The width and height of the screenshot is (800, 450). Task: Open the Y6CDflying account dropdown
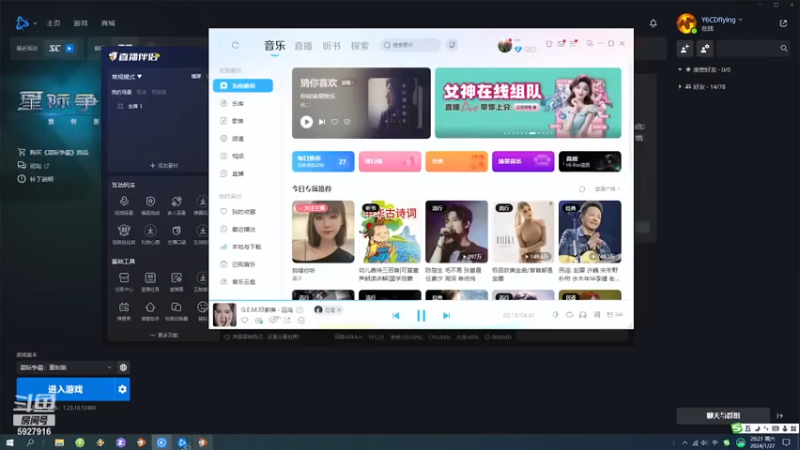click(x=721, y=20)
